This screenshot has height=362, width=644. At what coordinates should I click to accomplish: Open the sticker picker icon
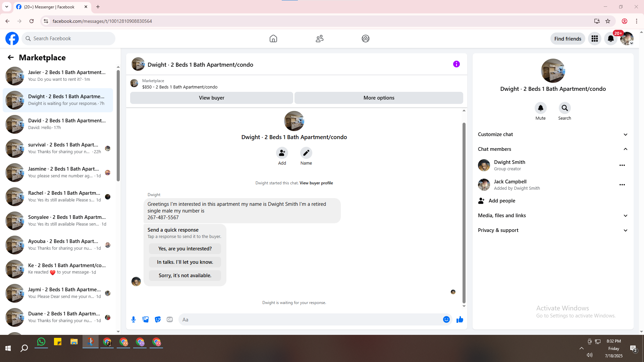coord(158,319)
